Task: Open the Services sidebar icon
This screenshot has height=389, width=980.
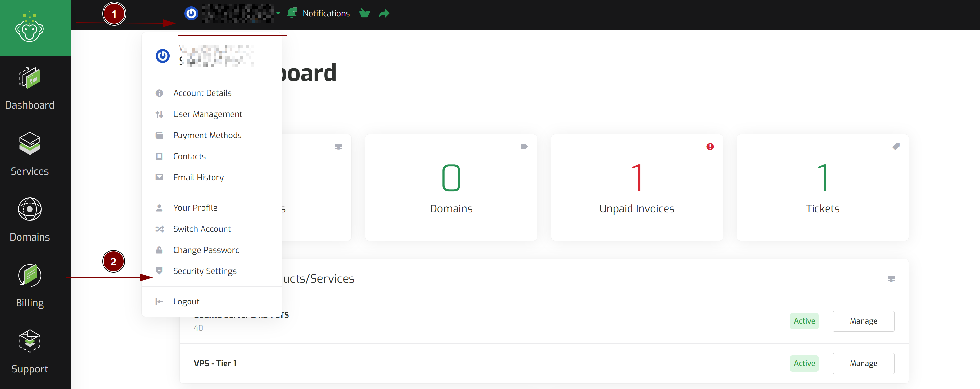Action: pos(29,143)
